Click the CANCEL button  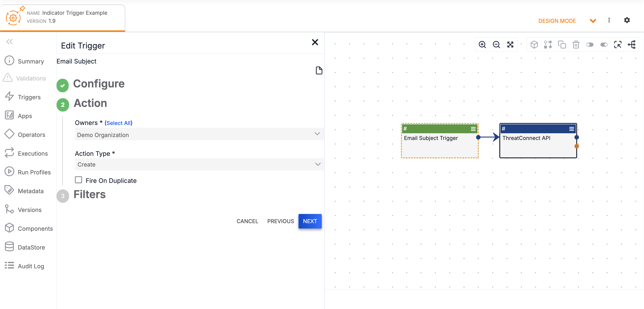coord(247,221)
